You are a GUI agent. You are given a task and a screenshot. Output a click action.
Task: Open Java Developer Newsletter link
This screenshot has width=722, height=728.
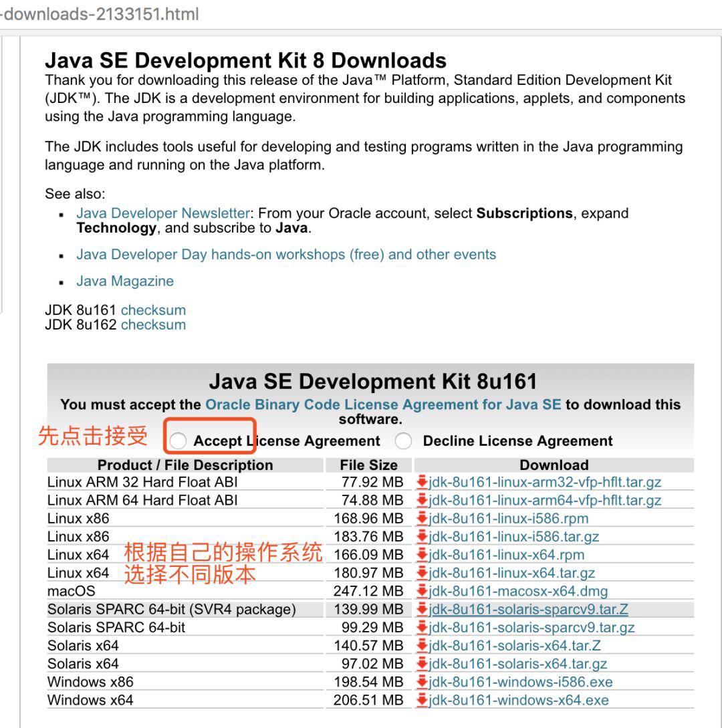(x=163, y=213)
